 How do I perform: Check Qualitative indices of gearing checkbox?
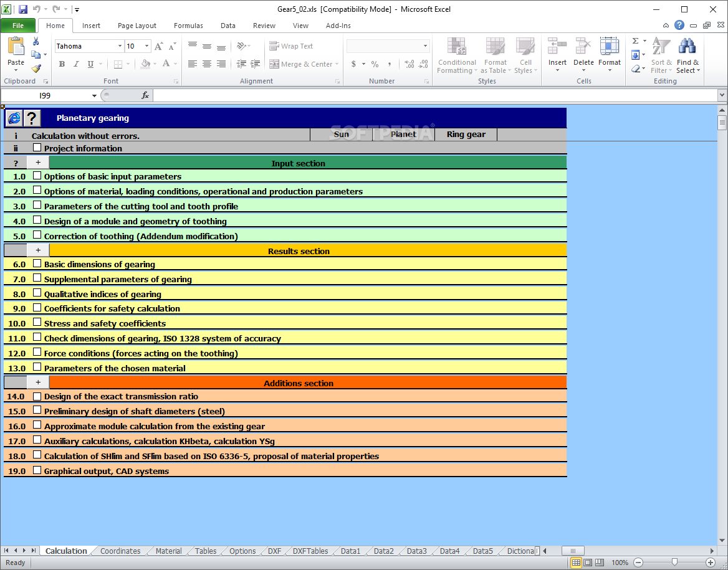[x=37, y=293]
